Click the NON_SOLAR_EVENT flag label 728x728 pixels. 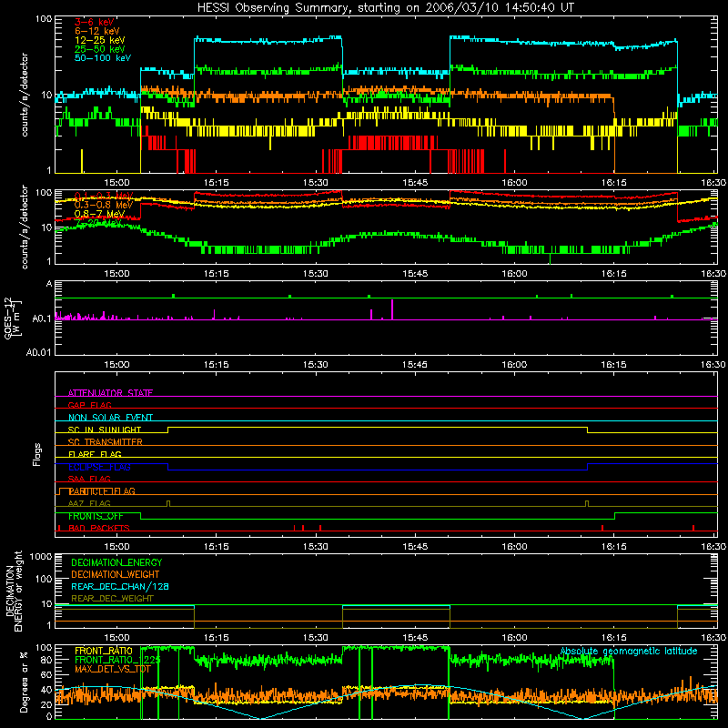110,418
